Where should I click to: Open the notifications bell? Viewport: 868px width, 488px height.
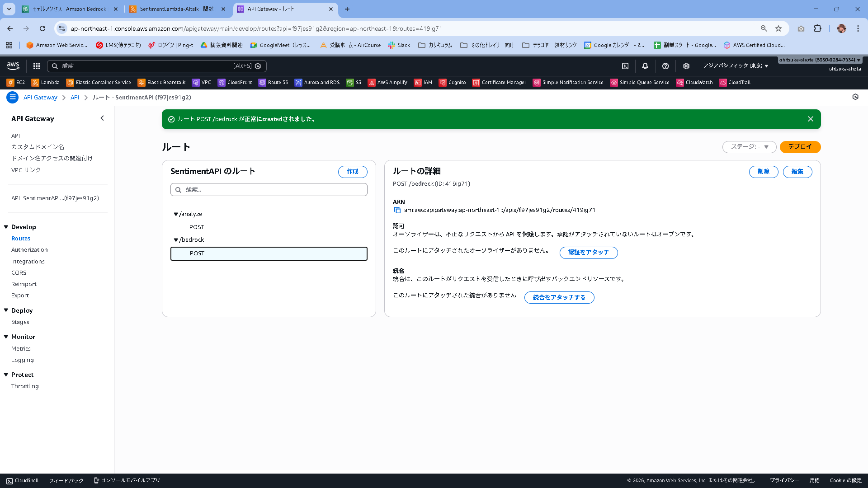click(645, 66)
